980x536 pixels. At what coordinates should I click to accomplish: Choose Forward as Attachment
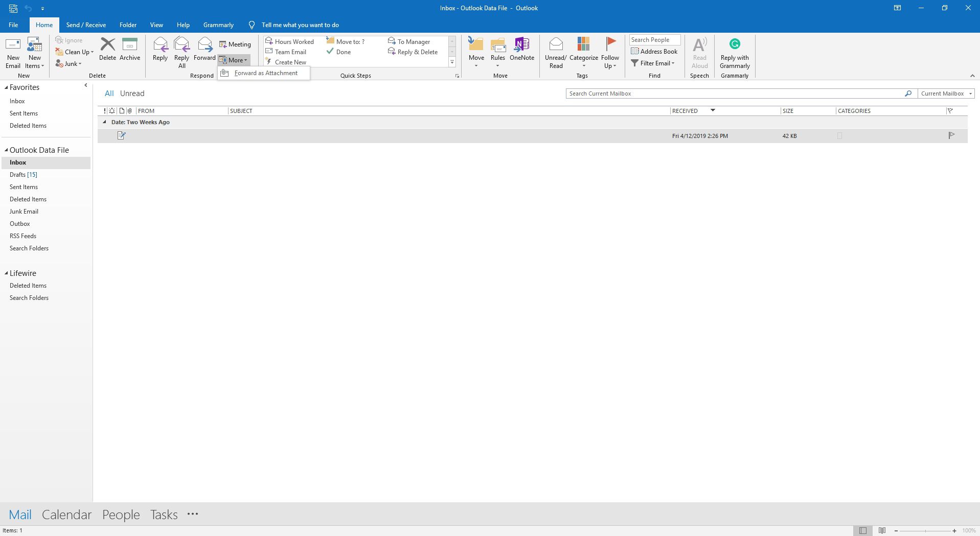tap(264, 73)
